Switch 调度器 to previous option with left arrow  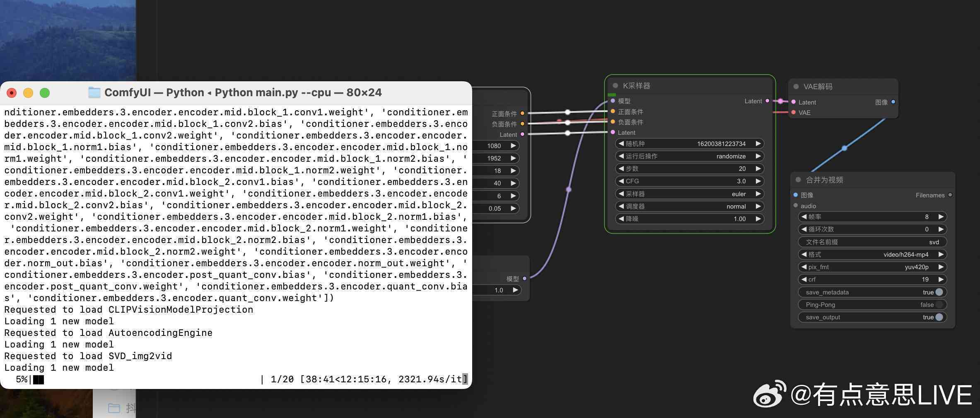[x=621, y=206]
